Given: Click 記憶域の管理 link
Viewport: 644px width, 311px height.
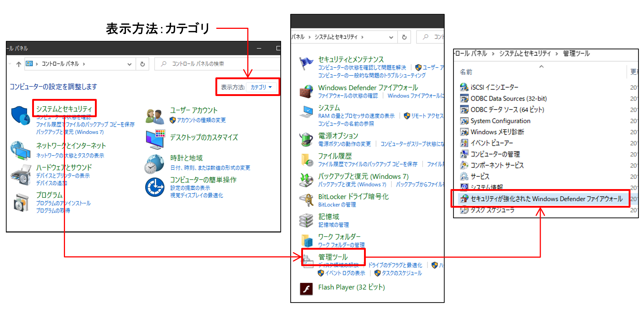Looking at the screenshot, I should [x=334, y=225].
